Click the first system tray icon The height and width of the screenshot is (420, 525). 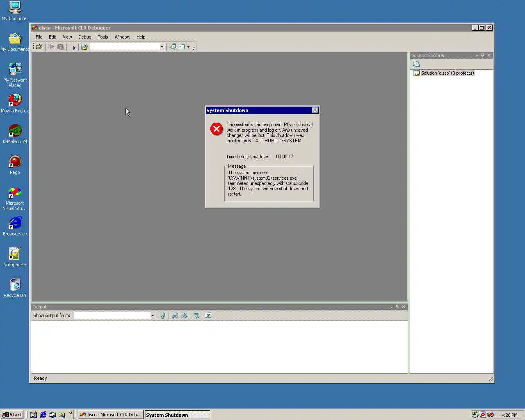(x=475, y=415)
